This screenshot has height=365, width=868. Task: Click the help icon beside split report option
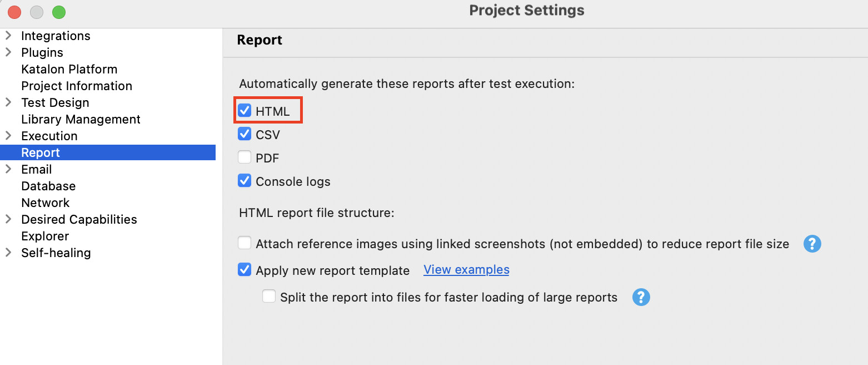[x=641, y=297]
